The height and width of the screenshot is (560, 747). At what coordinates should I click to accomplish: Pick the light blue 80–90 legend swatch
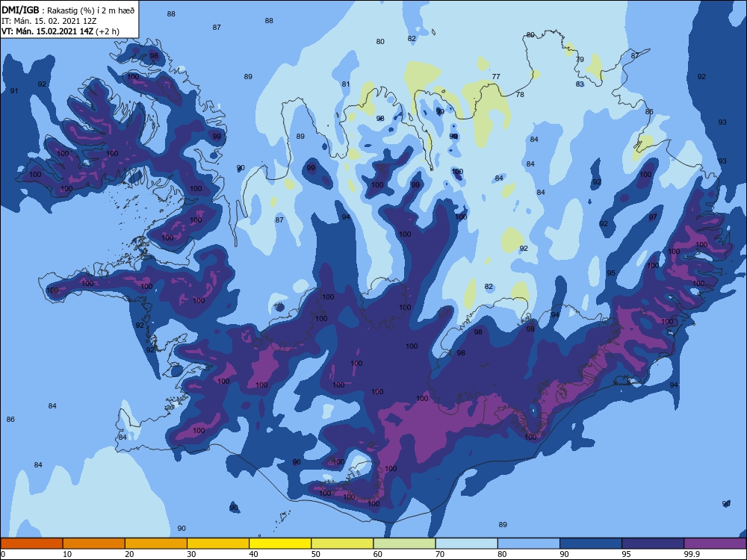click(529, 544)
